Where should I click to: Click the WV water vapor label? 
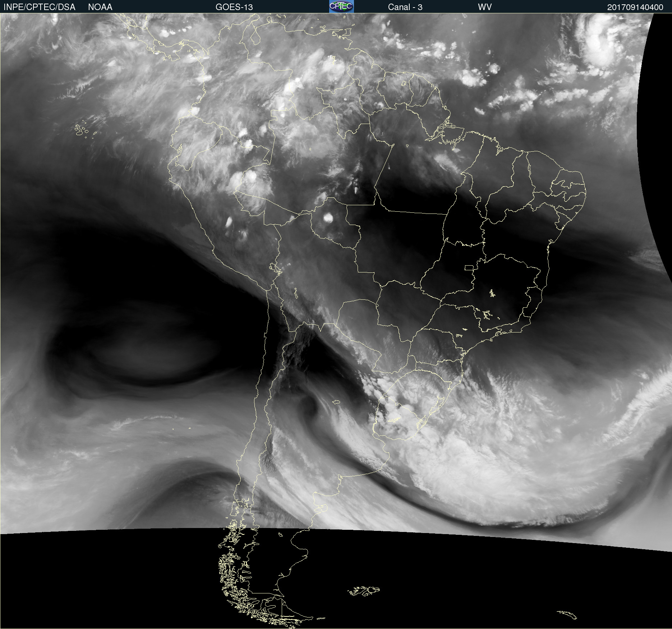(x=484, y=7)
